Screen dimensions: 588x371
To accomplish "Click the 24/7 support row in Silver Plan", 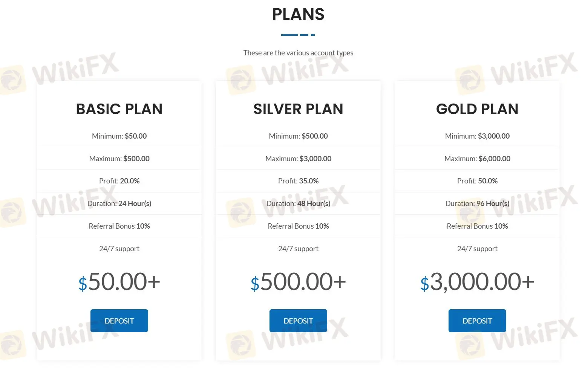I will pos(298,249).
